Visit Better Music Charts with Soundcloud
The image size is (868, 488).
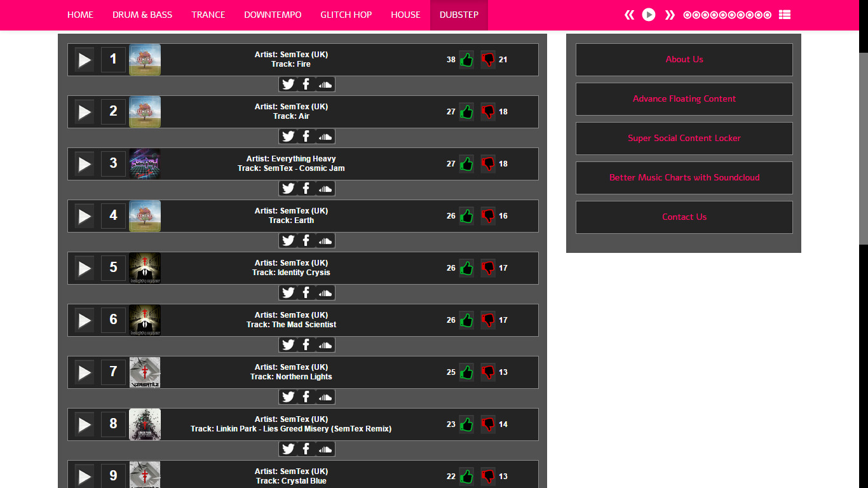tap(684, 177)
